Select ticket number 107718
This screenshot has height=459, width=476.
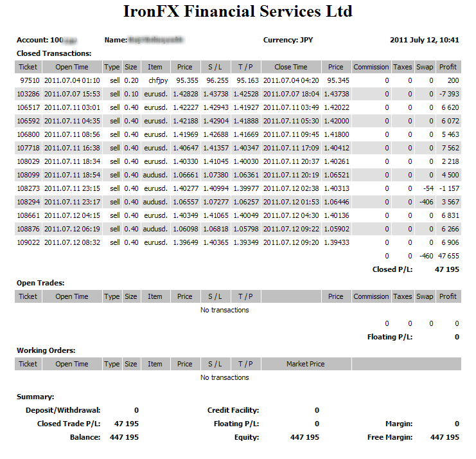pyautogui.click(x=28, y=148)
